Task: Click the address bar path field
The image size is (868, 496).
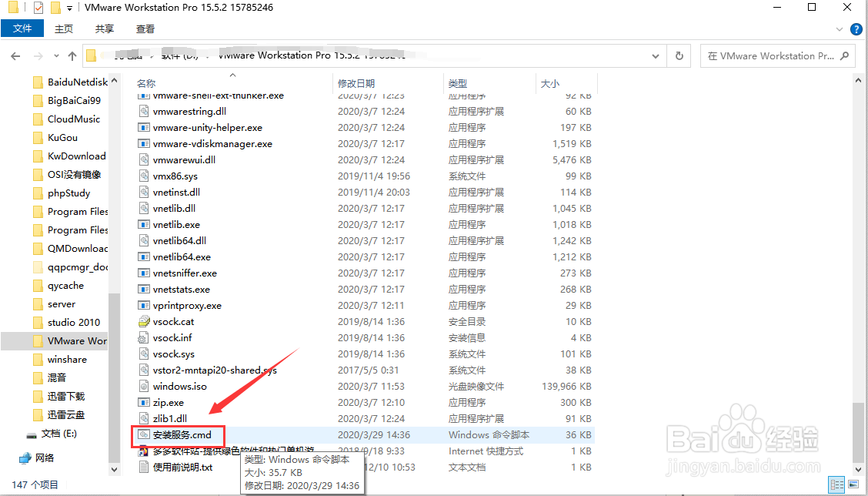Action: (x=374, y=56)
